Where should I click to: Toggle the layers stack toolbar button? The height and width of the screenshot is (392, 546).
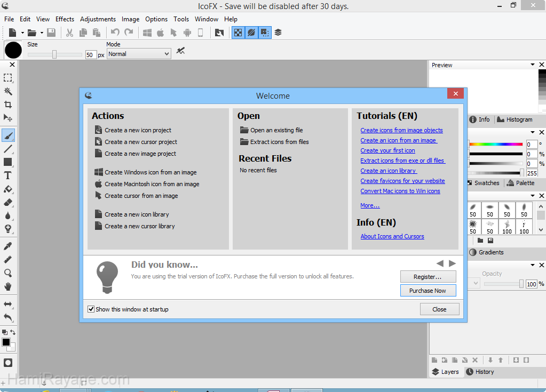[278, 33]
